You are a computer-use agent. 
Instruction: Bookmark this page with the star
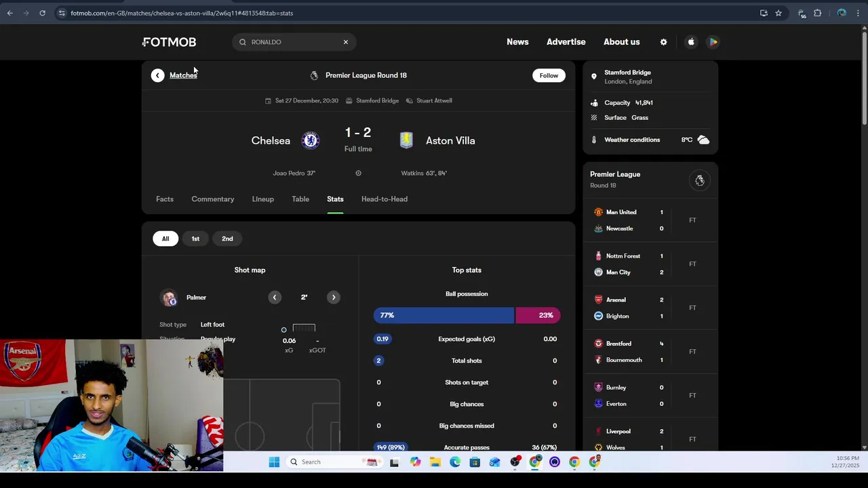(x=778, y=13)
